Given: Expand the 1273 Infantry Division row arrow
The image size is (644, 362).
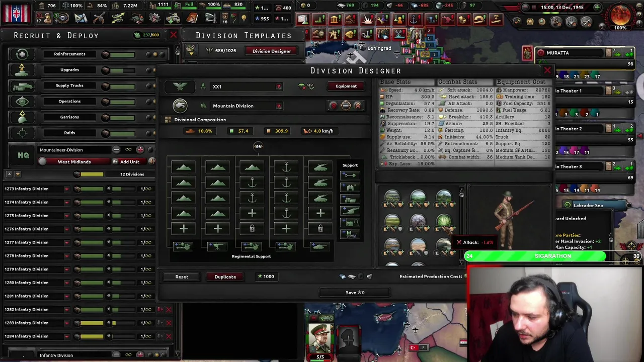Looking at the screenshot, I should pos(66,189).
